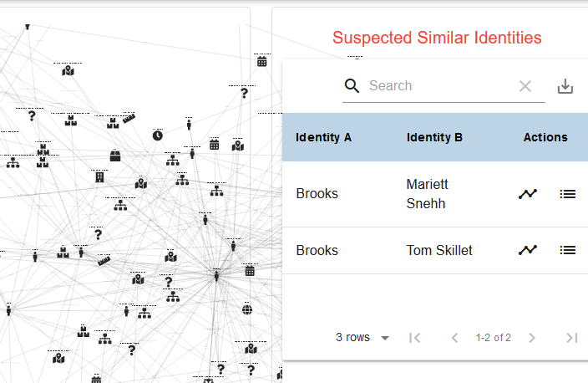Clear the search field with X

click(x=525, y=86)
